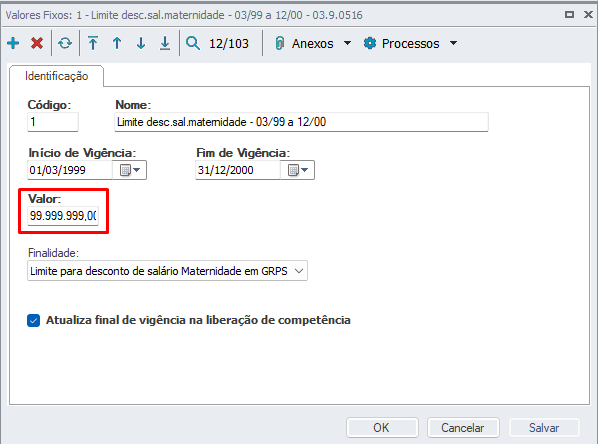598x444 pixels.
Task: Click the Cancelar button
Action: pos(463,428)
